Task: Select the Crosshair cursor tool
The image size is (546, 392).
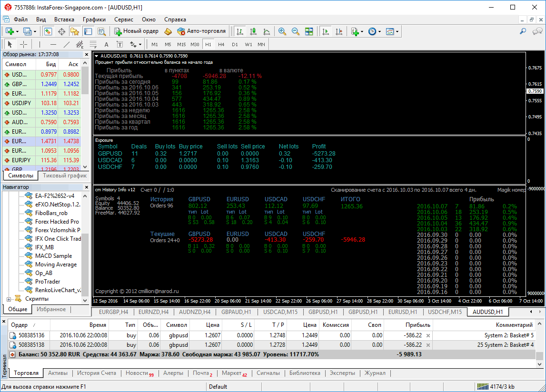Action: point(23,44)
